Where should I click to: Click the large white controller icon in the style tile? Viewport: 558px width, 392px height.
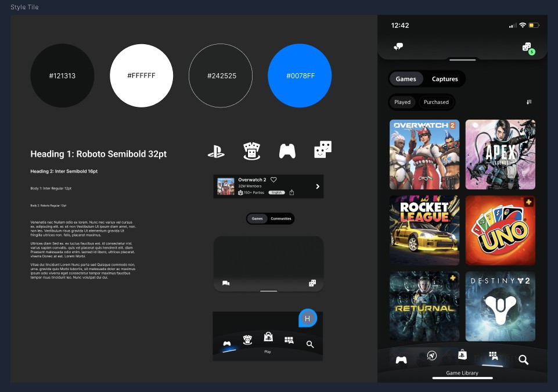(x=287, y=151)
